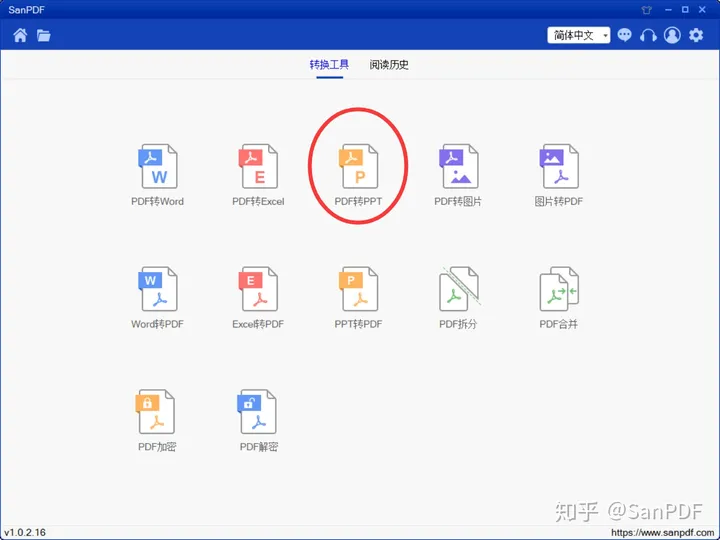Close the SanPDF window

(x=702, y=10)
